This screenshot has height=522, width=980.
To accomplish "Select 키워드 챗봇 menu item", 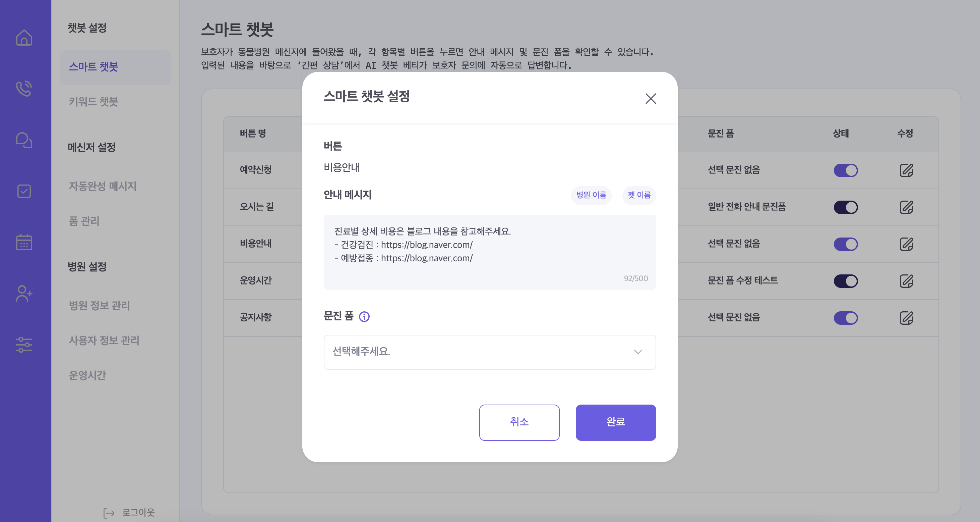I will [x=93, y=102].
